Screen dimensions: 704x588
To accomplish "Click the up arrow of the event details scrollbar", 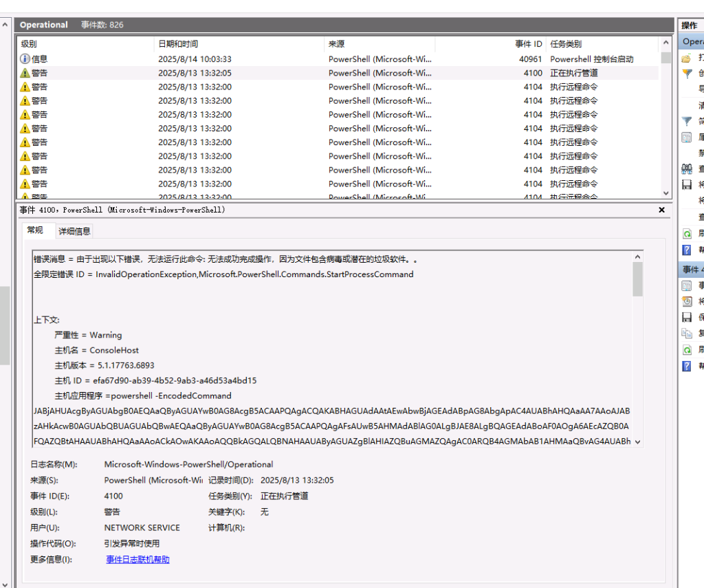I will point(638,257).
